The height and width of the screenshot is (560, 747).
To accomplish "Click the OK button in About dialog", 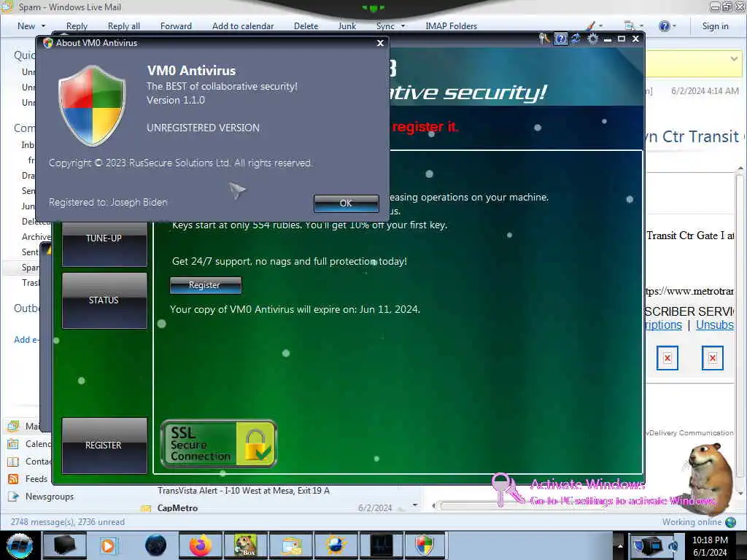I will pyautogui.click(x=346, y=203).
